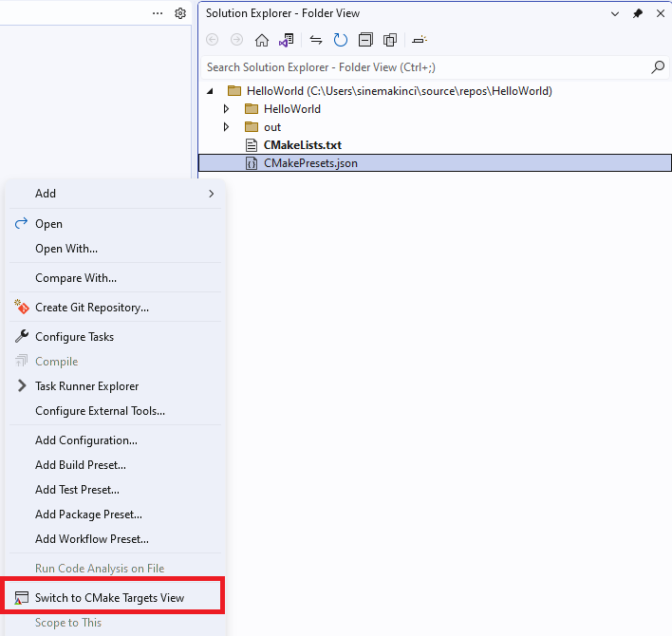
Task: Click the gear settings icon in left panel
Action: click(180, 13)
